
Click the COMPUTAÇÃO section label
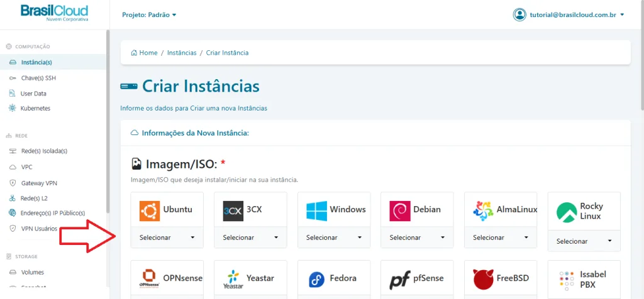click(33, 46)
